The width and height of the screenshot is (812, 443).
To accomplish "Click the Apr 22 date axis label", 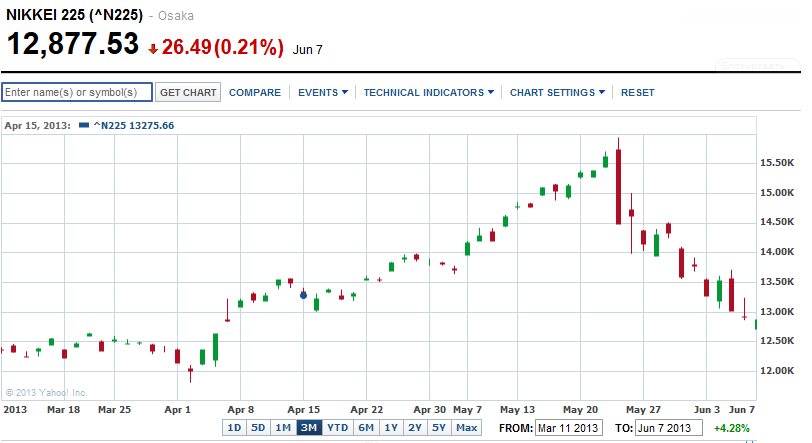I will point(367,409).
